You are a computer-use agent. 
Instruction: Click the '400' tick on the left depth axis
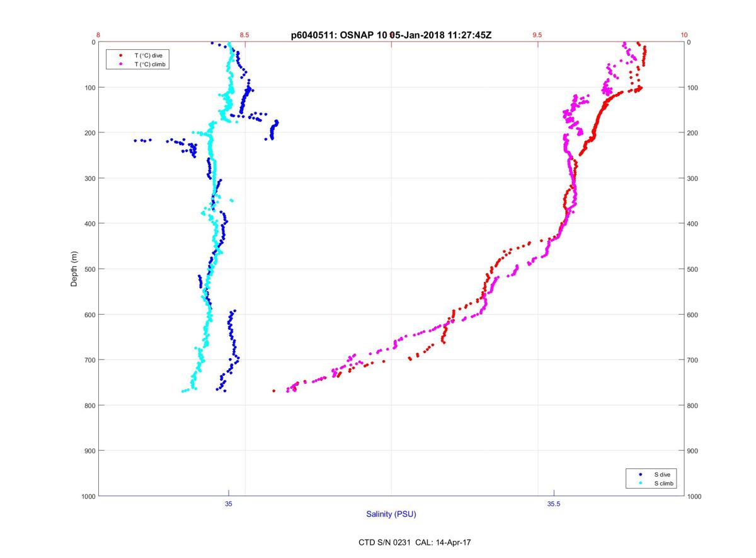89,224
